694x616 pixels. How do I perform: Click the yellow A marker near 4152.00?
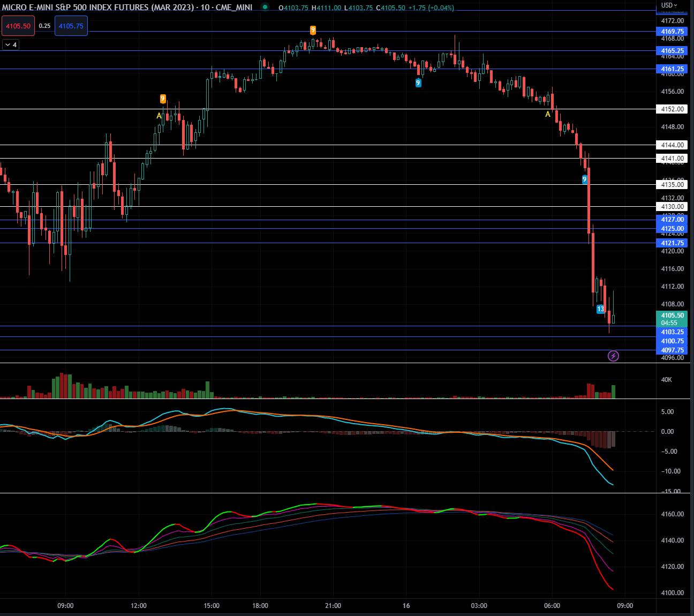point(547,114)
